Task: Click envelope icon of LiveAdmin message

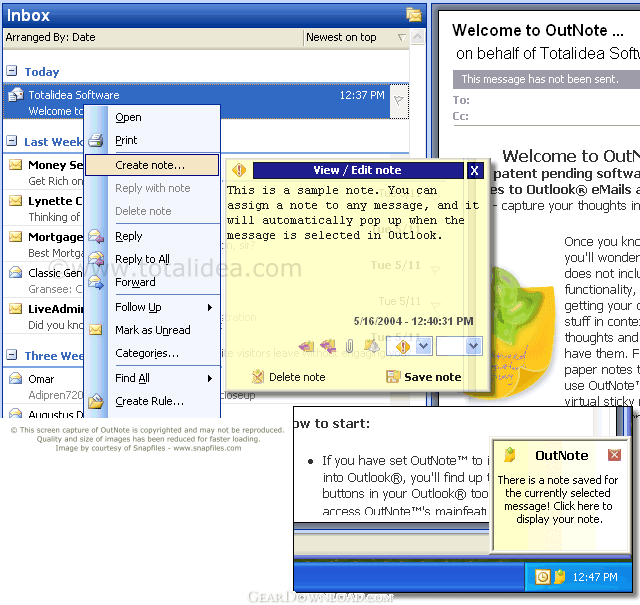Action: (16, 309)
